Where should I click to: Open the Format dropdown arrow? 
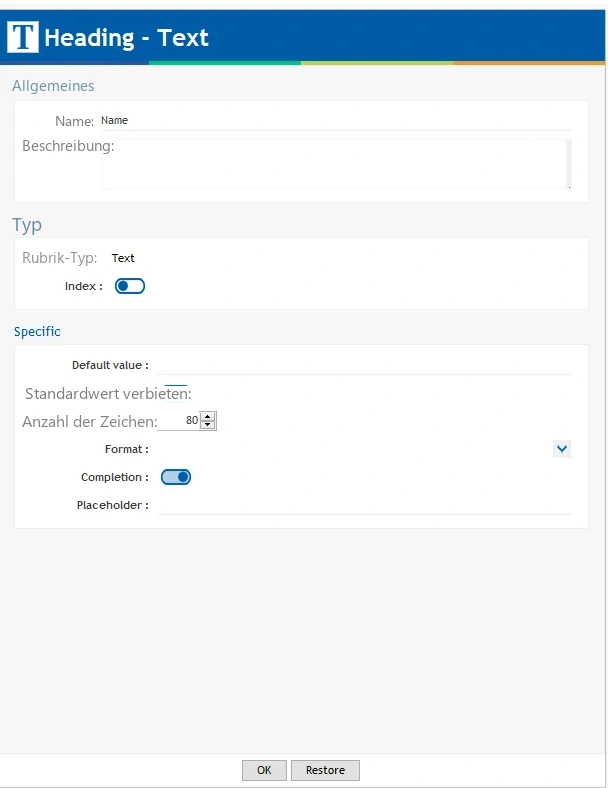(562, 449)
